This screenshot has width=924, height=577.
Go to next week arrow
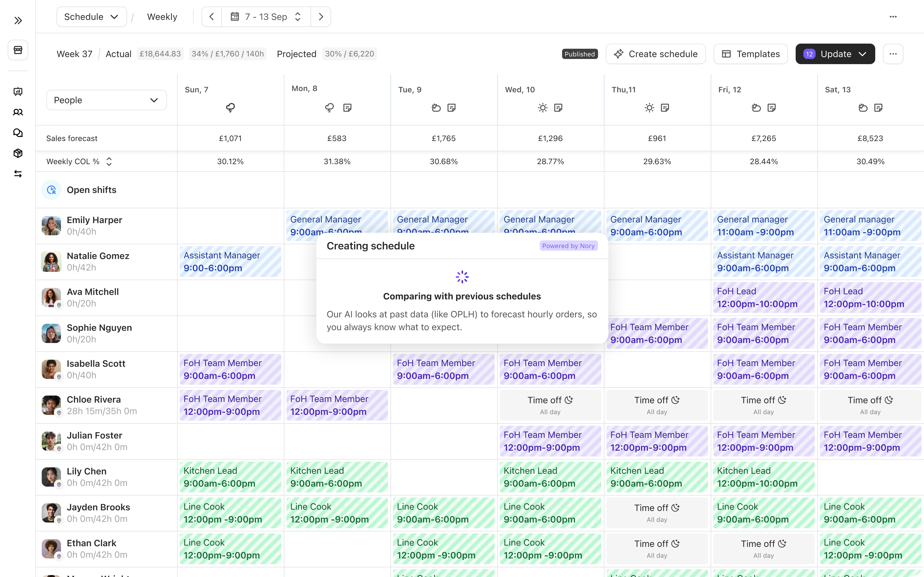(x=321, y=17)
